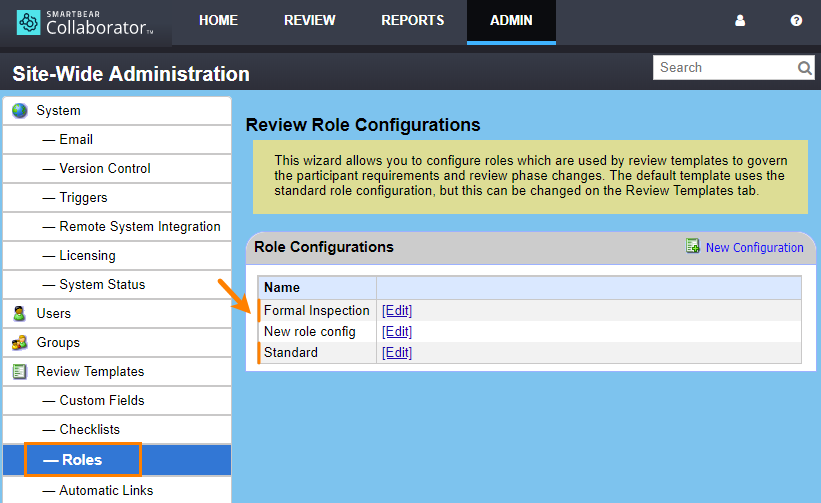Click the Users person icon
This screenshot has width=821, height=503.
click(x=20, y=314)
